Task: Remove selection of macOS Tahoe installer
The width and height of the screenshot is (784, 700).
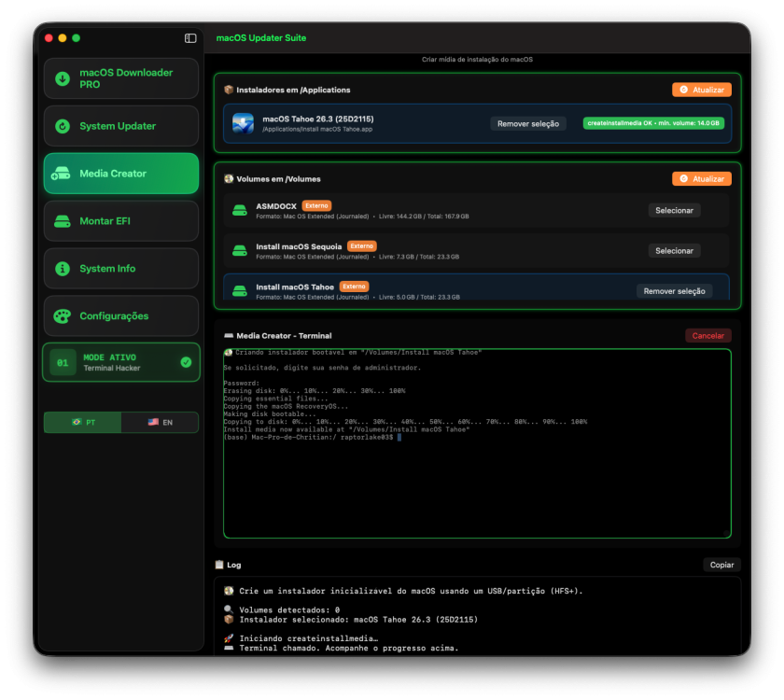Action: click(528, 124)
